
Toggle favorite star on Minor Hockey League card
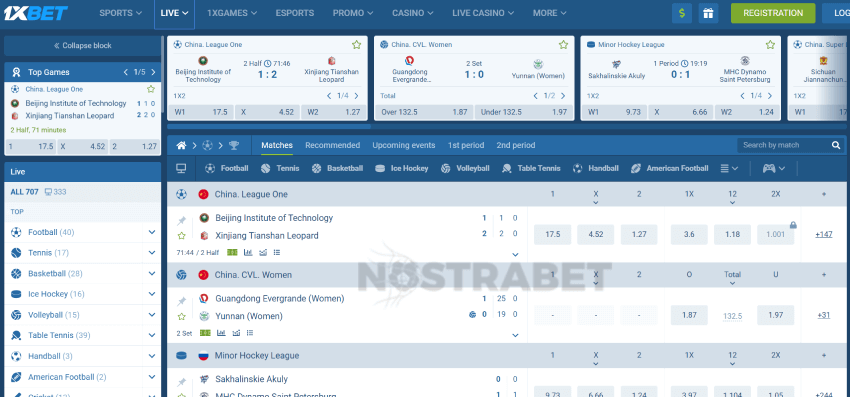point(770,45)
